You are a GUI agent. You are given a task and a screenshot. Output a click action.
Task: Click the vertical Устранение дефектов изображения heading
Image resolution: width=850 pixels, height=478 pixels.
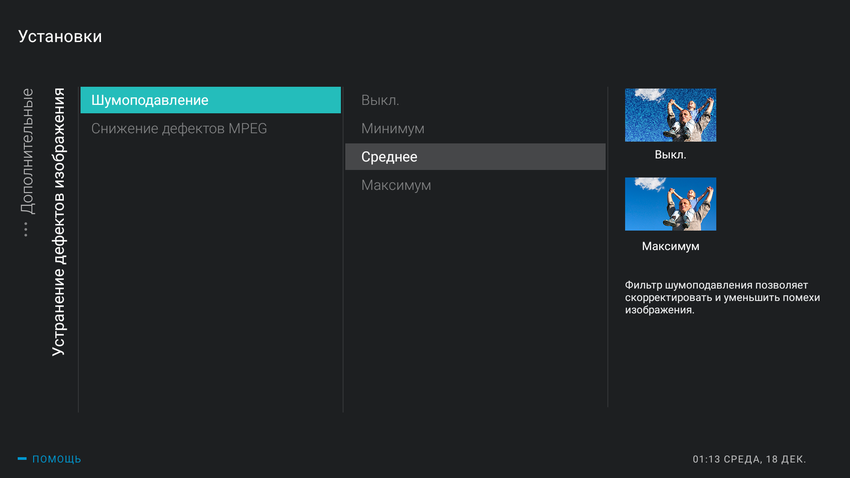coord(59,222)
